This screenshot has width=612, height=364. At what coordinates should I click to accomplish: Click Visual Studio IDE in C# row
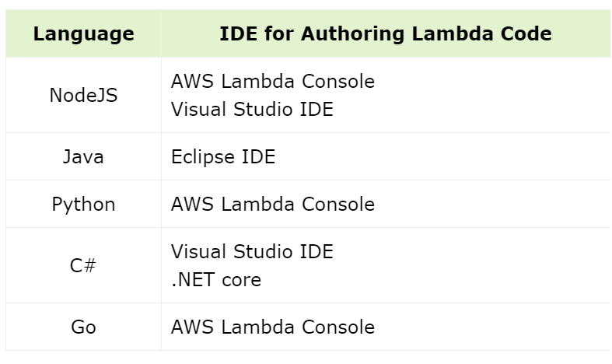click(252, 251)
